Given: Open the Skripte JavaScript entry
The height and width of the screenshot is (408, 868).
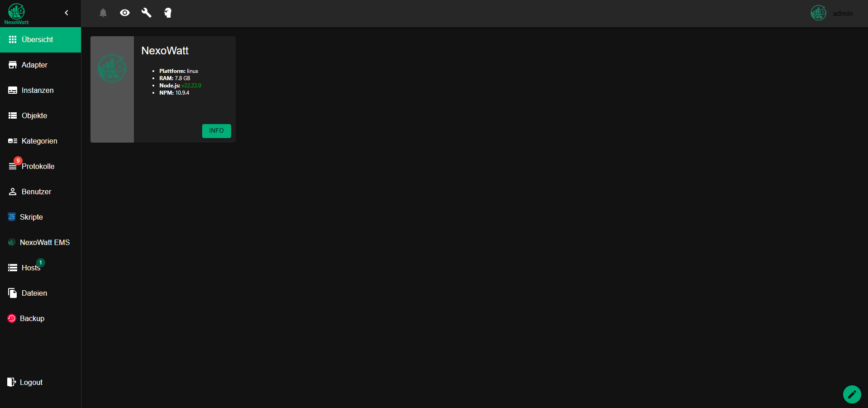Looking at the screenshot, I should click(x=40, y=217).
